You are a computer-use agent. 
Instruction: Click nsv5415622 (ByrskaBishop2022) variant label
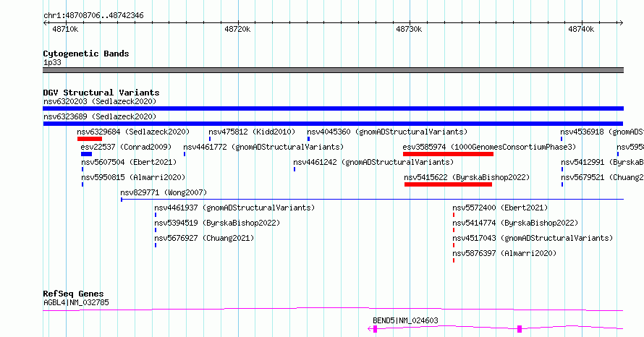[467, 177]
